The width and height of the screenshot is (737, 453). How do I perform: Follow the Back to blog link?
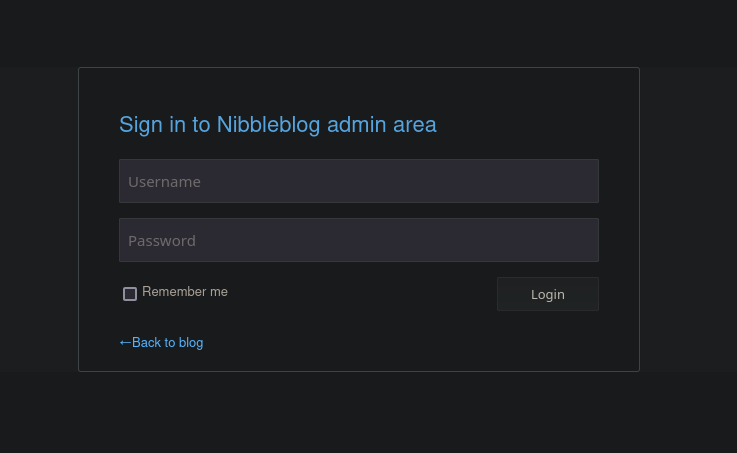[x=167, y=343]
